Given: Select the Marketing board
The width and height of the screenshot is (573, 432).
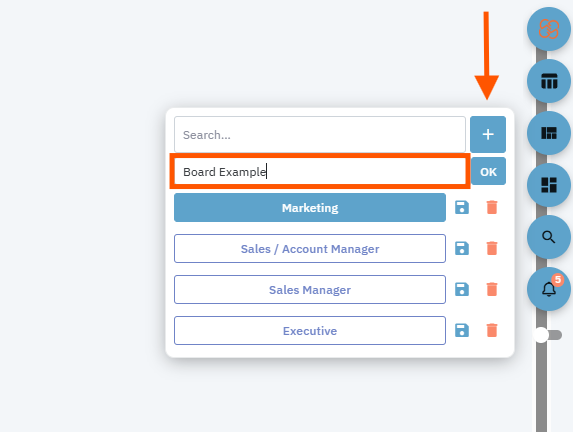Looking at the screenshot, I should coord(310,208).
